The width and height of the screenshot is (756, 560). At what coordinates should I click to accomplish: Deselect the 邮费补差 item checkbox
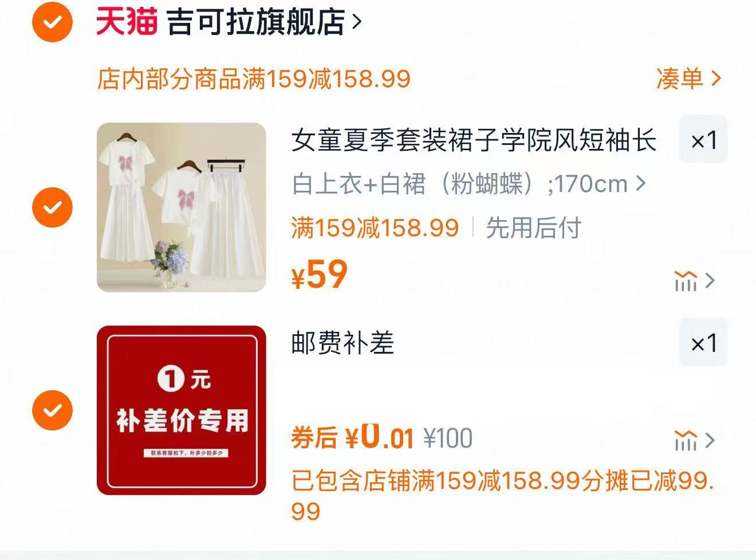52,410
